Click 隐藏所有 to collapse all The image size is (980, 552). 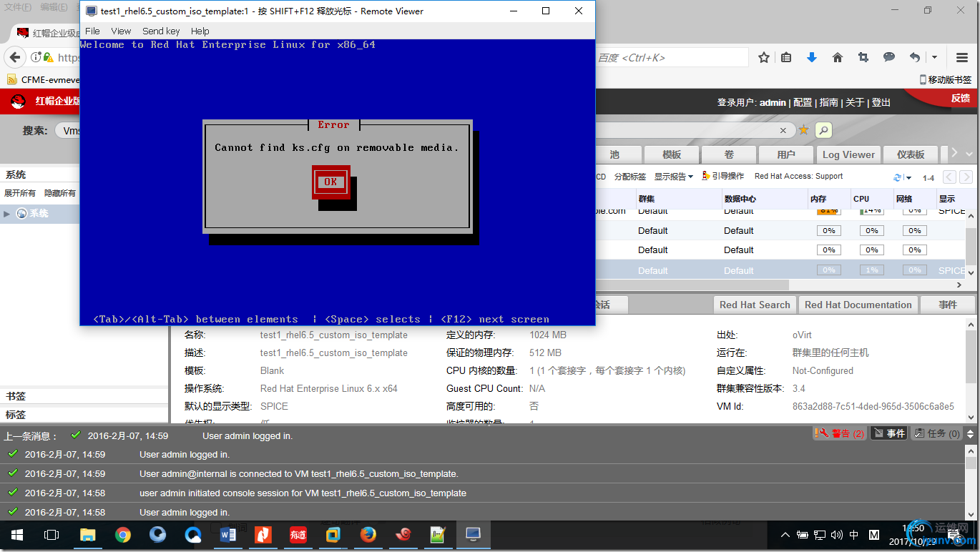coord(60,193)
